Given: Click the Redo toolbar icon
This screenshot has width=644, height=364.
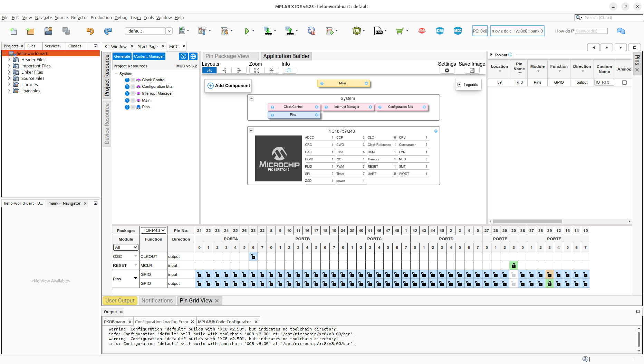Looking at the screenshot, I should point(108,31).
